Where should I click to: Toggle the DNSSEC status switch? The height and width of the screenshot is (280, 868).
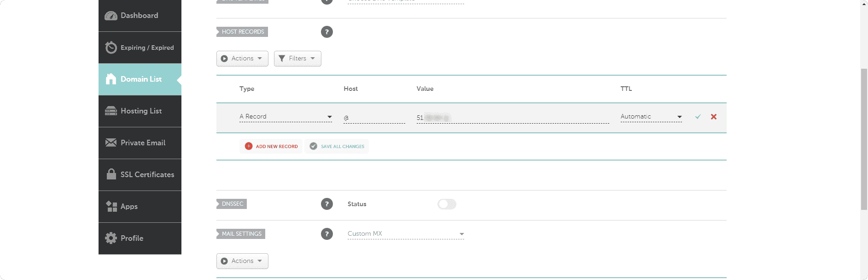447,204
